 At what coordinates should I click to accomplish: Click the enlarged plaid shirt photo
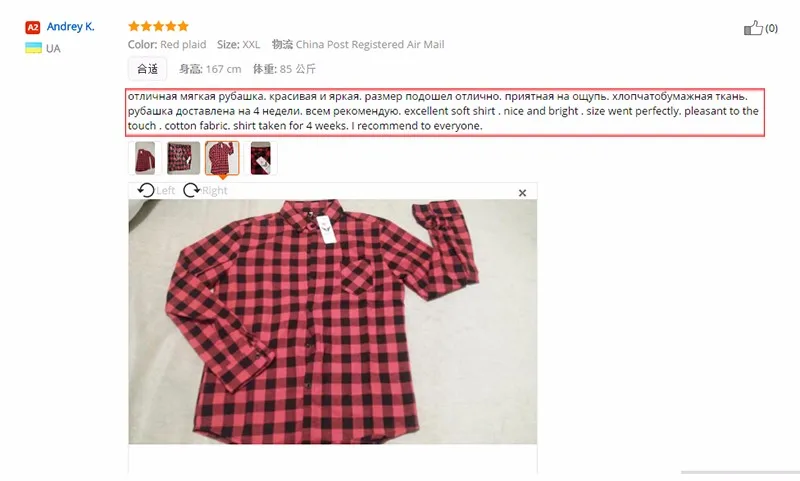click(333, 321)
